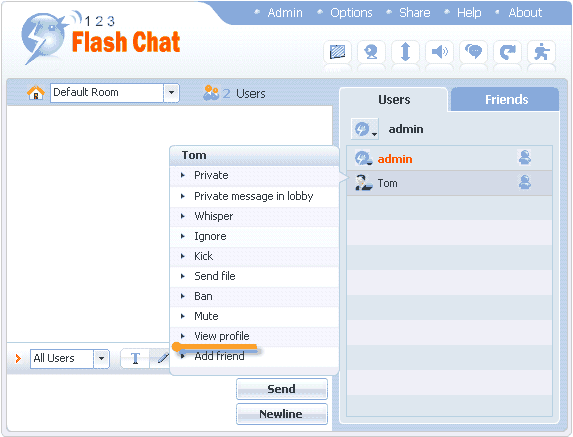
Task: Open the All Users dropdown arrow
Action: (101, 358)
